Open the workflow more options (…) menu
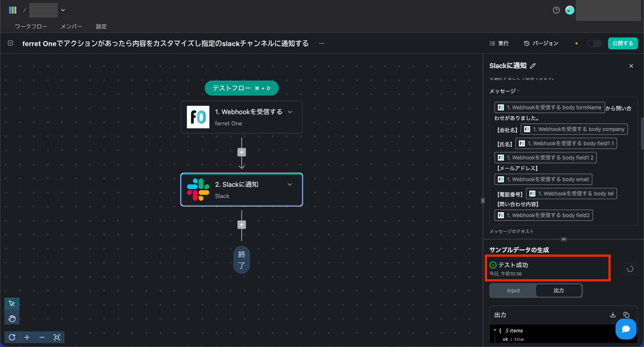Image resolution: width=644 pixels, height=347 pixels. pos(322,43)
